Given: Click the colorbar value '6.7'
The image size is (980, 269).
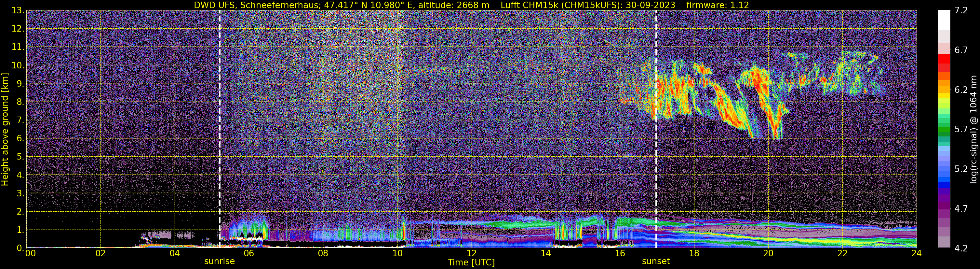Looking at the screenshot, I should click(961, 50).
